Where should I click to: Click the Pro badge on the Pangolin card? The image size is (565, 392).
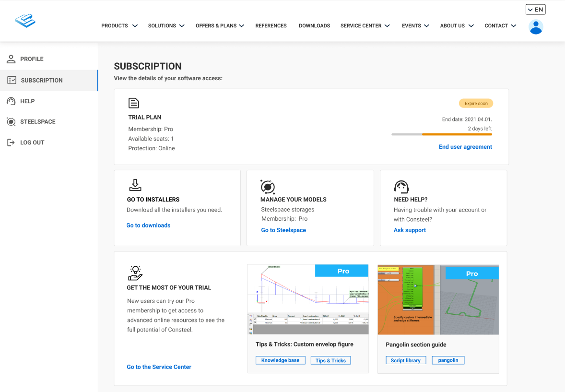pos(472,273)
